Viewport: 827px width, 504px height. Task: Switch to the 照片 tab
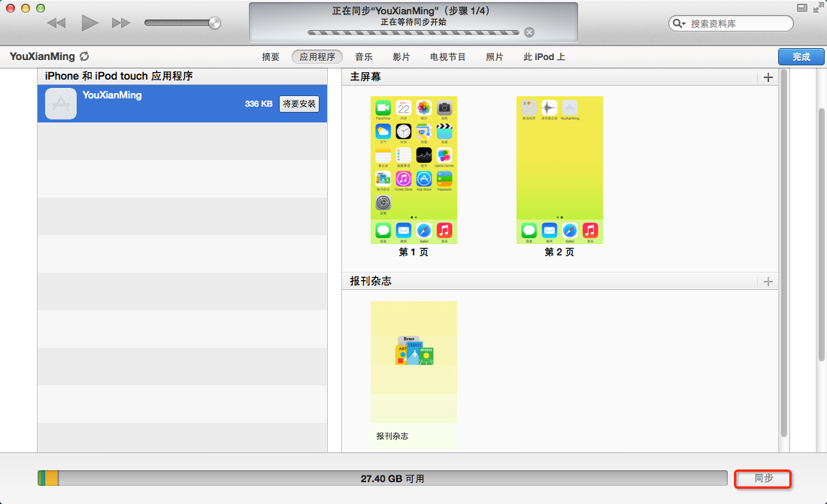[x=494, y=57]
